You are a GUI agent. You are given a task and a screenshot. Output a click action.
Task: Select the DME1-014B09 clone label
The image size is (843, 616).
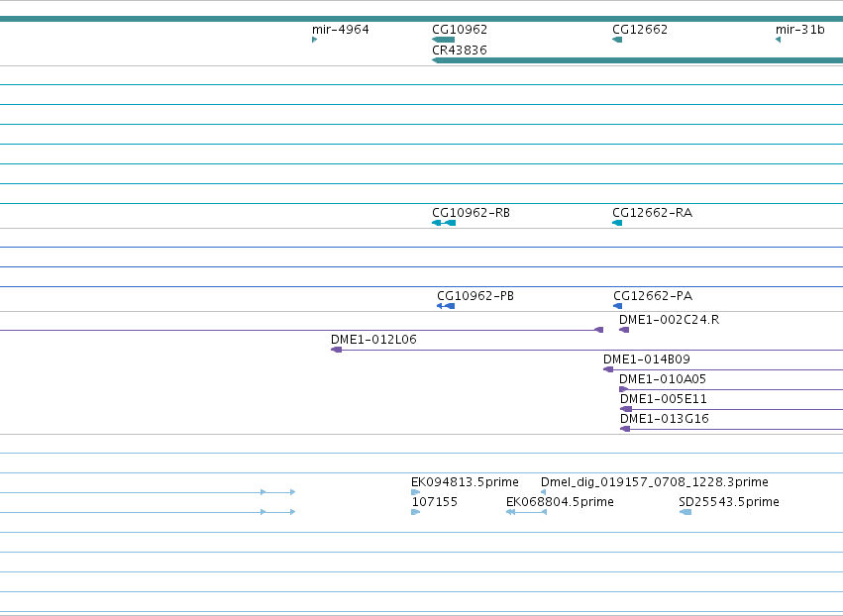[646, 359]
